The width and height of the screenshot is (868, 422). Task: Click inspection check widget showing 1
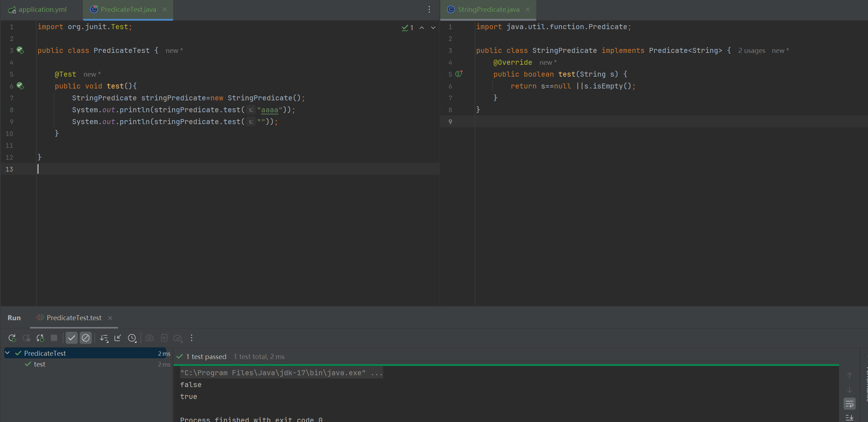tap(407, 28)
